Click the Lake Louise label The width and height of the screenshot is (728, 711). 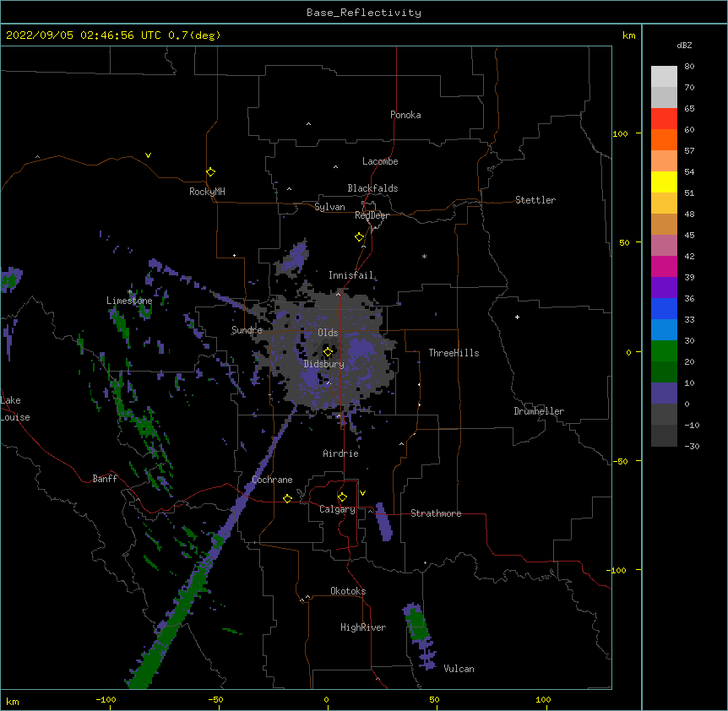14,409
